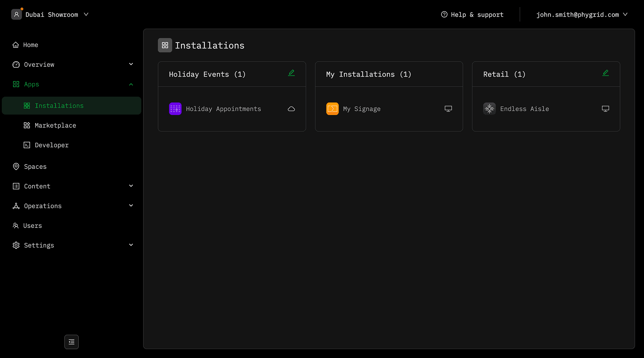Navigate to Spaces in the sidebar

click(x=35, y=166)
